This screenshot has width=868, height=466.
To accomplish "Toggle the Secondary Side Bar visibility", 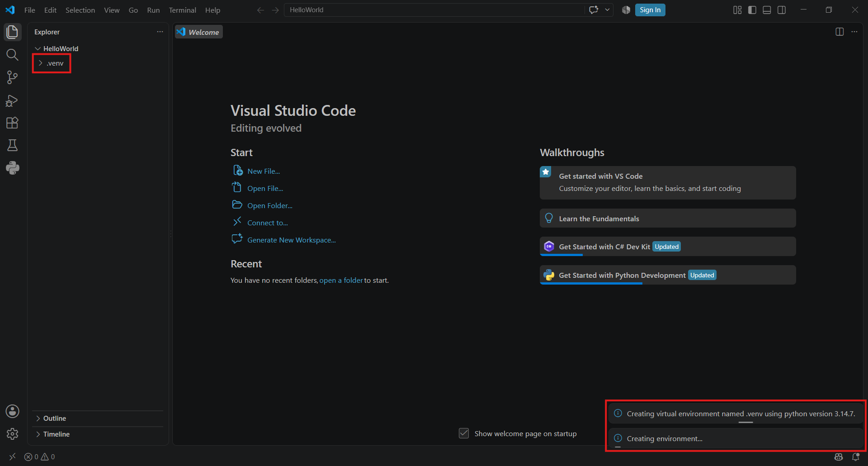I will 782,10.
